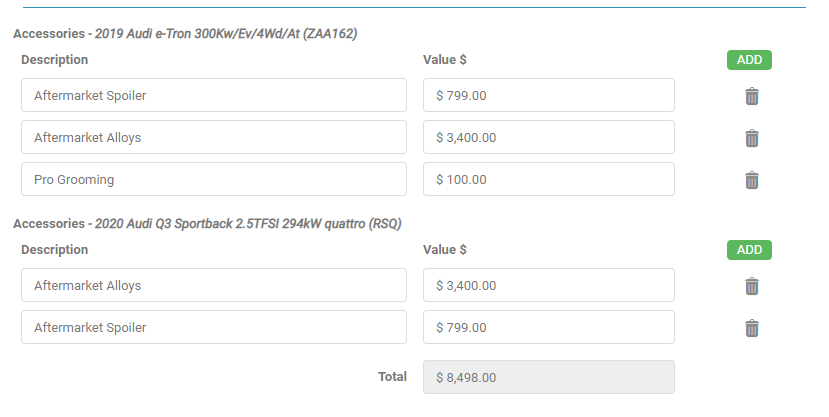
Task: Remove the Pro Grooming accessory row
Action: coord(752,180)
